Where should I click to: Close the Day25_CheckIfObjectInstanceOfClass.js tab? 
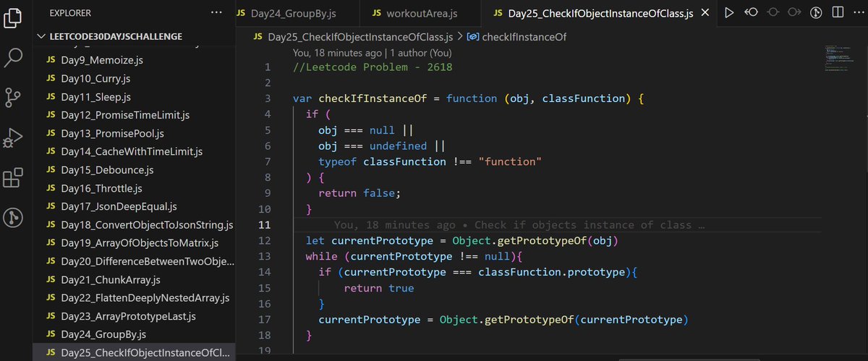pyautogui.click(x=705, y=13)
